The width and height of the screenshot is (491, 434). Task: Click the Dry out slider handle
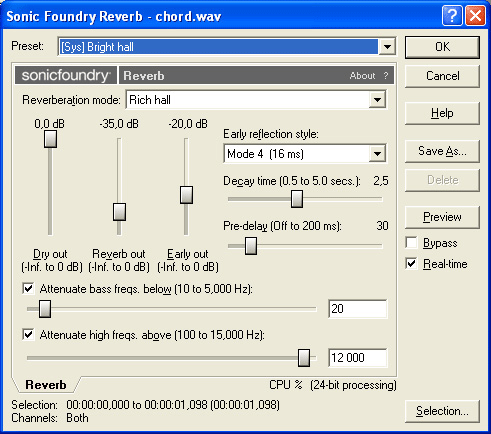click(x=51, y=139)
